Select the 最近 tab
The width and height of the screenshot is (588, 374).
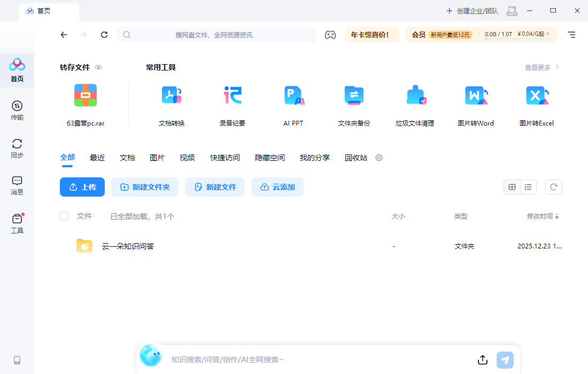tap(97, 158)
